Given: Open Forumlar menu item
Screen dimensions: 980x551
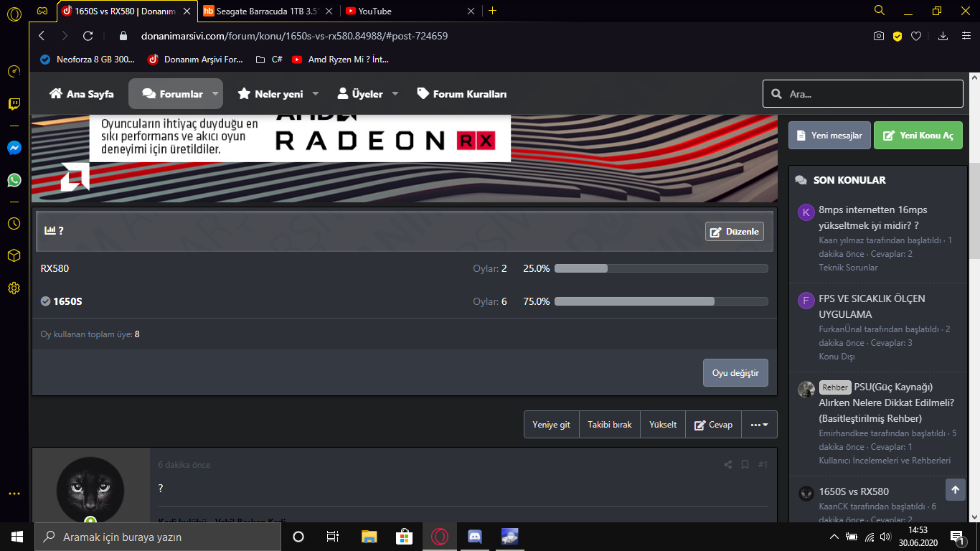Looking at the screenshot, I should click(173, 94).
